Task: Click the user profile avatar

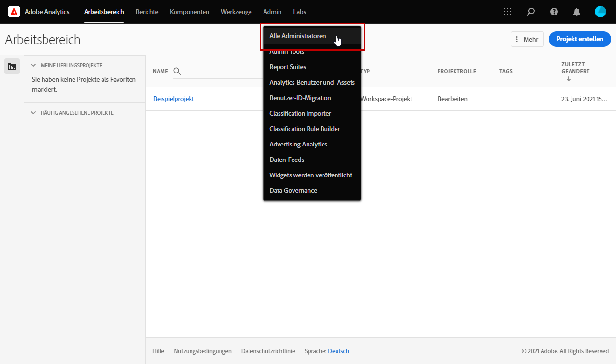Action: click(600, 12)
